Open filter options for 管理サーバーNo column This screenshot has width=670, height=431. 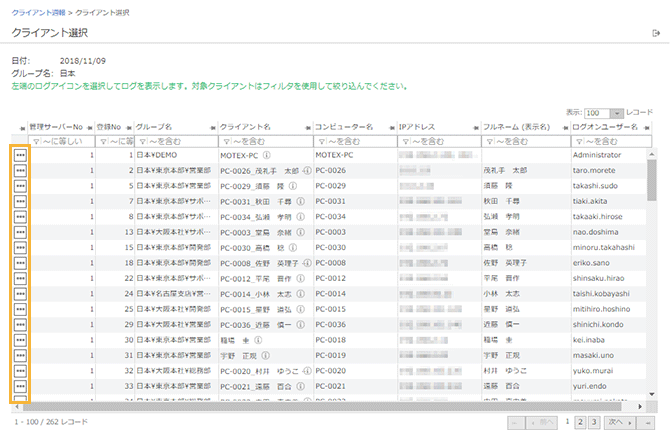(x=38, y=142)
